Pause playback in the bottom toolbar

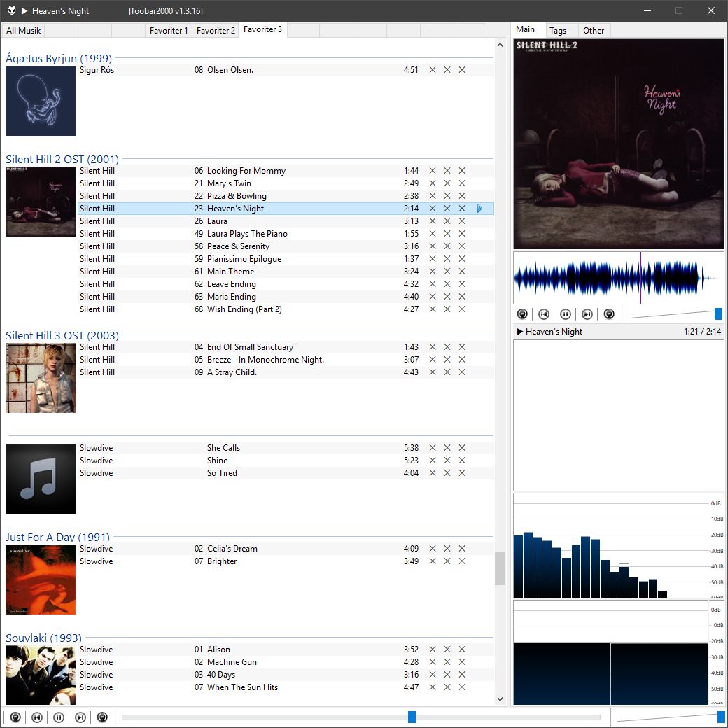point(59,717)
